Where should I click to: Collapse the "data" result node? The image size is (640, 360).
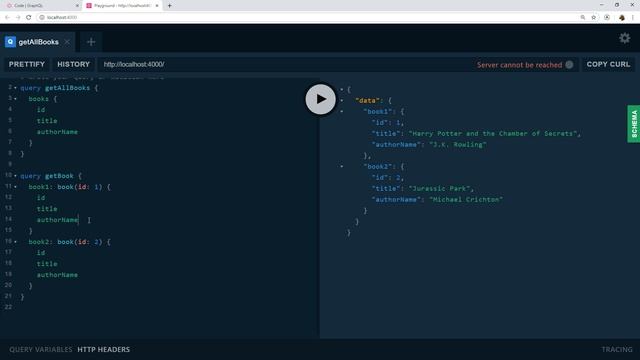pyautogui.click(x=342, y=100)
